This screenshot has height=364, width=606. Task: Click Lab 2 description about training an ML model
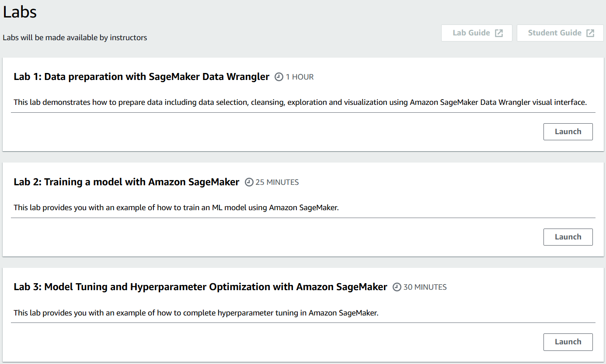click(176, 208)
